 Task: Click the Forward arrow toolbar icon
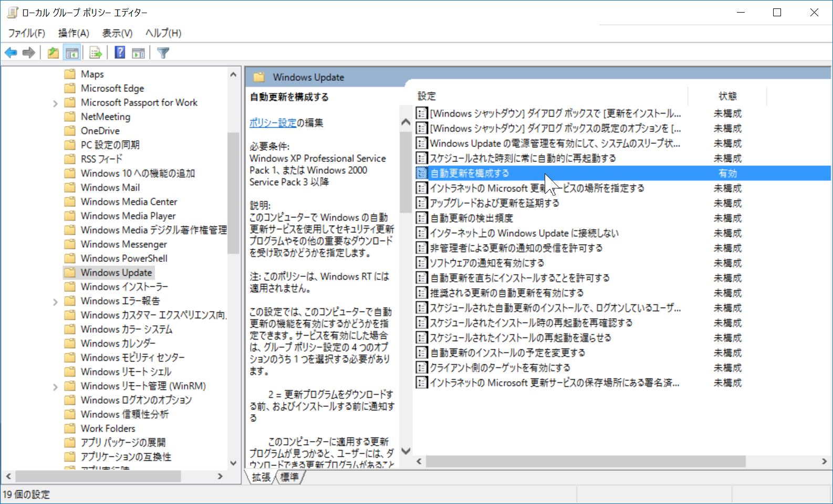(x=29, y=52)
